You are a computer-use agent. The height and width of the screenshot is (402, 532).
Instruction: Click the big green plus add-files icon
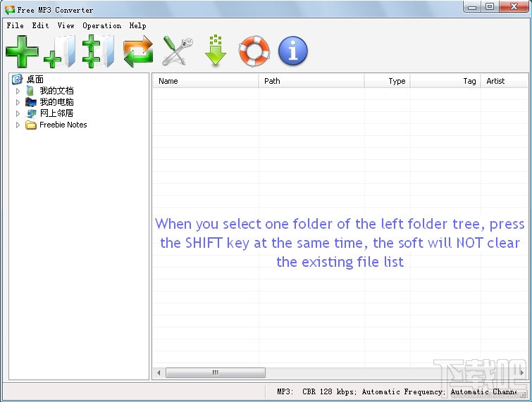[x=22, y=51]
